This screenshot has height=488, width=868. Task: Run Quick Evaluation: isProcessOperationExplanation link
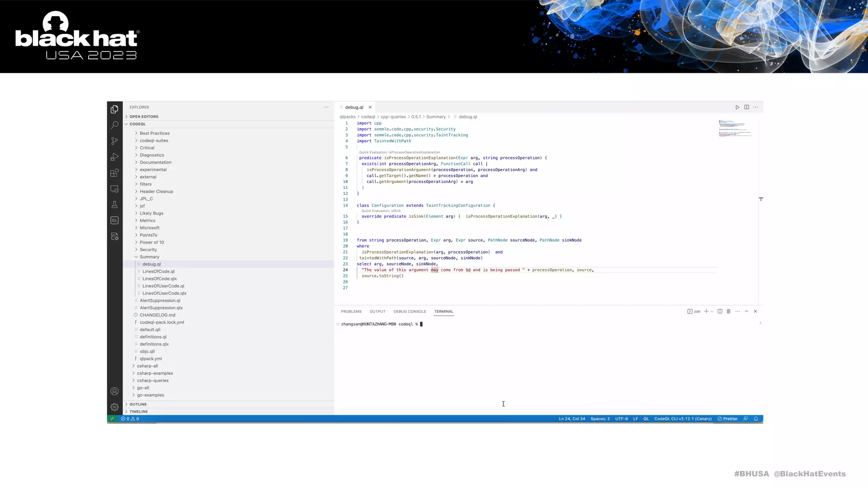tap(399, 152)
